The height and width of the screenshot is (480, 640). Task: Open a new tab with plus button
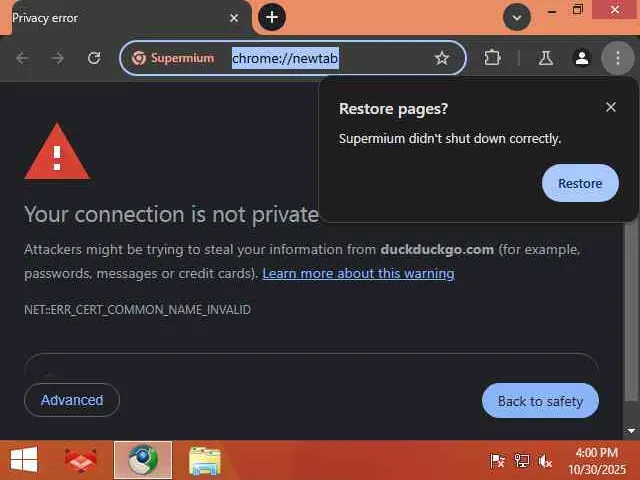pos(272,17)
